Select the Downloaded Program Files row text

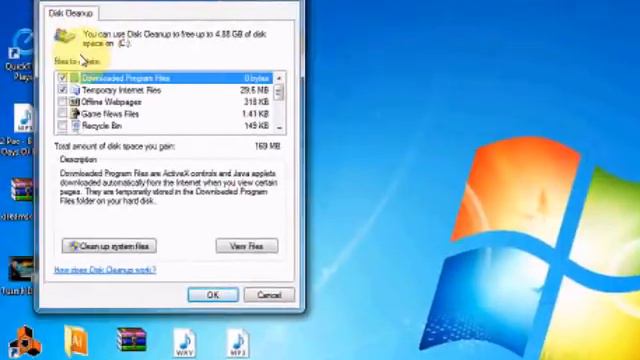[126, 78]
